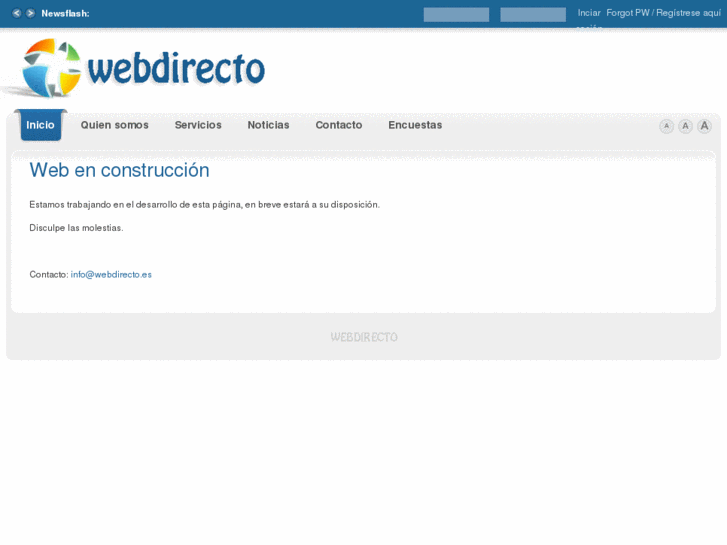Reset font size with medium A icon
The image size is (727, 545).
tap(685, 126)
